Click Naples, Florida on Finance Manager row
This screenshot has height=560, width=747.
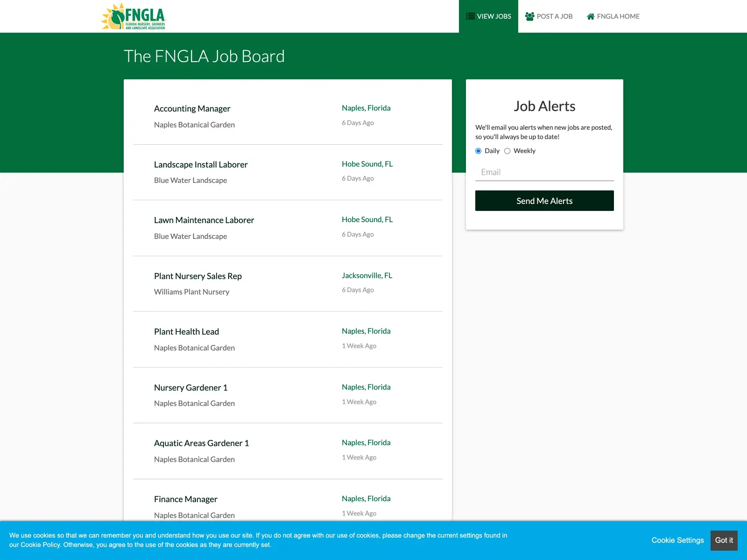(x=366, y=498)
